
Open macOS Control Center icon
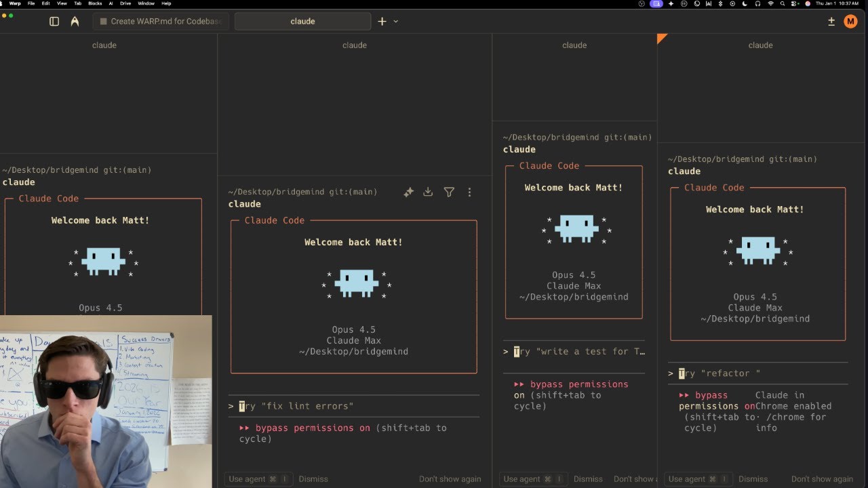[x=795, y=3]
